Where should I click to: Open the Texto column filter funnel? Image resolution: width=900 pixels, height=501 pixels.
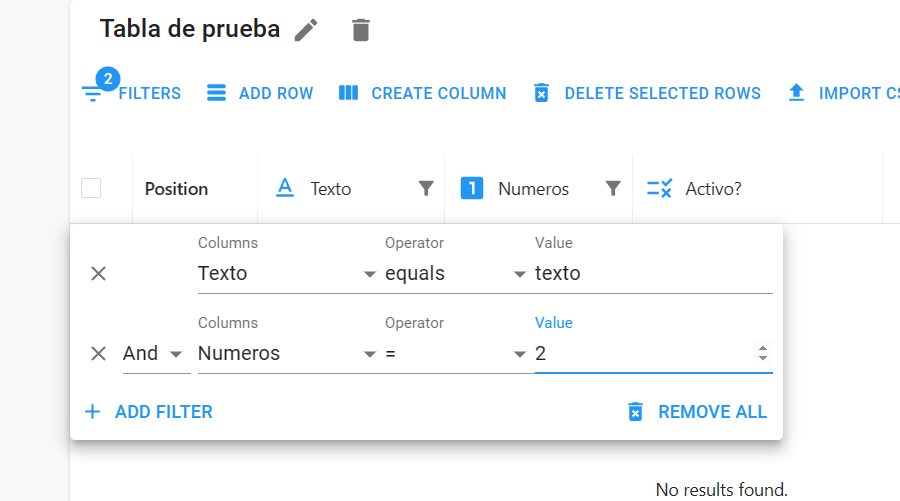[426, 188]
